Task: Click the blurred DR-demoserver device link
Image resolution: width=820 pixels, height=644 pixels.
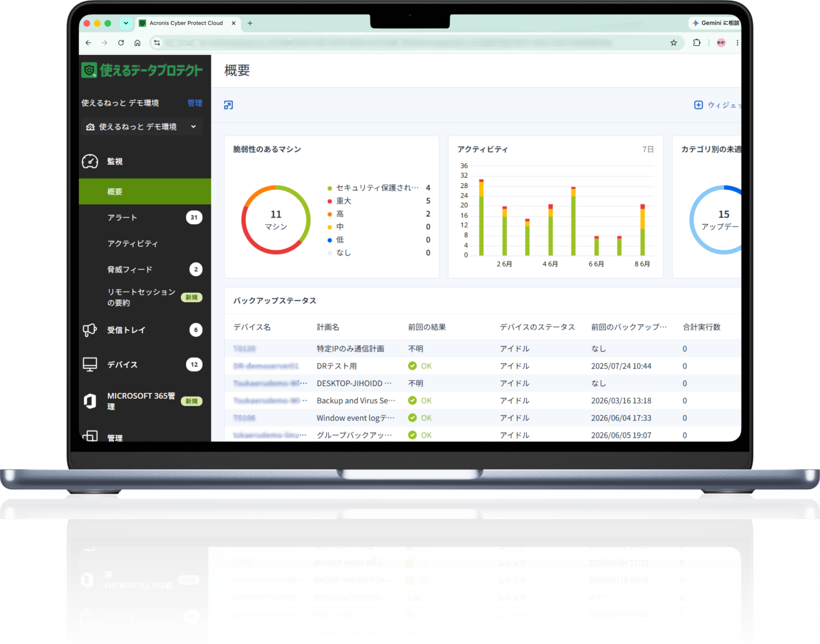Action: [x=266, y=366]
